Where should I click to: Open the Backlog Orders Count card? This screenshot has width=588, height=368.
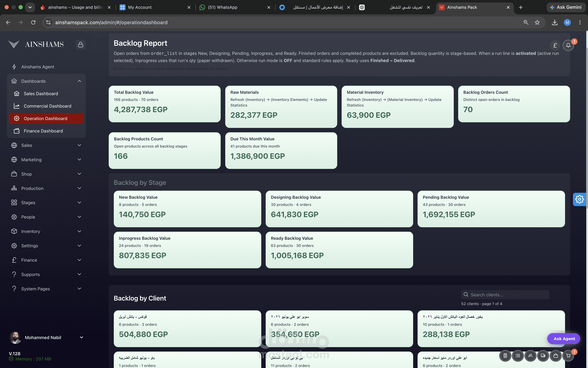tap(514, 104)
